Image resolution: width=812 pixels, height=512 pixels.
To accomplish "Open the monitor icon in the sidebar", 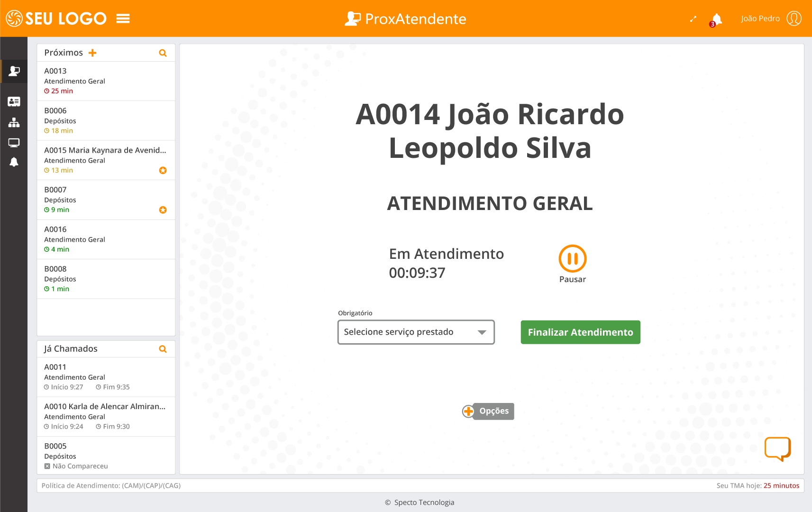I will pos(14,143).
